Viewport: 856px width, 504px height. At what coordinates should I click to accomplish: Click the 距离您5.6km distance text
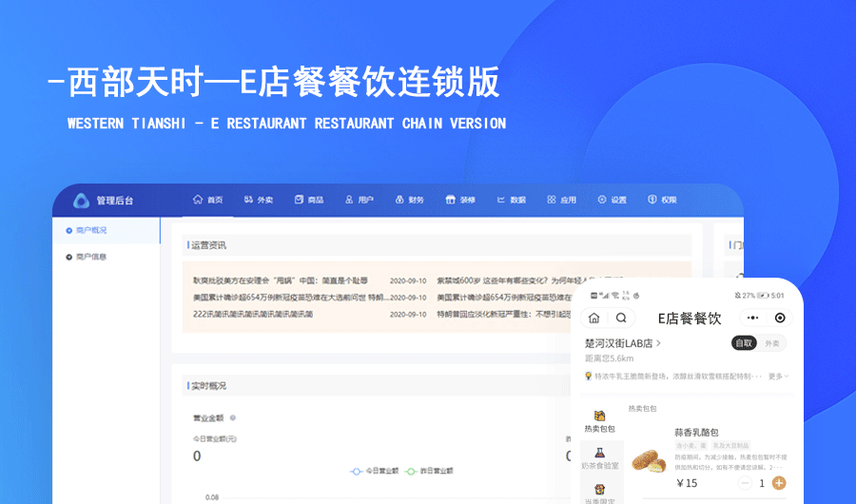pyautogui.click(x=610, y=359)
